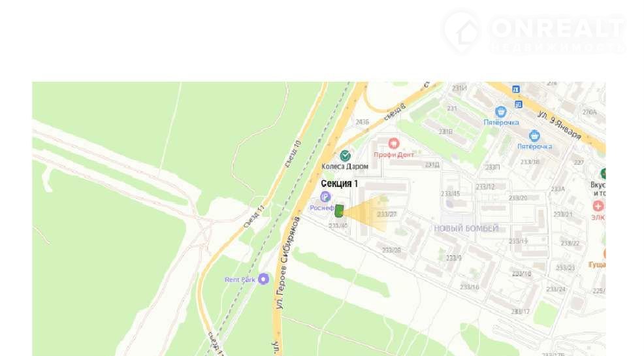Image resolution: width=644 pixels, height=356 pixels.
Task: Select the Профи Дент tooth icon
Action: click(x=393, y=144)
